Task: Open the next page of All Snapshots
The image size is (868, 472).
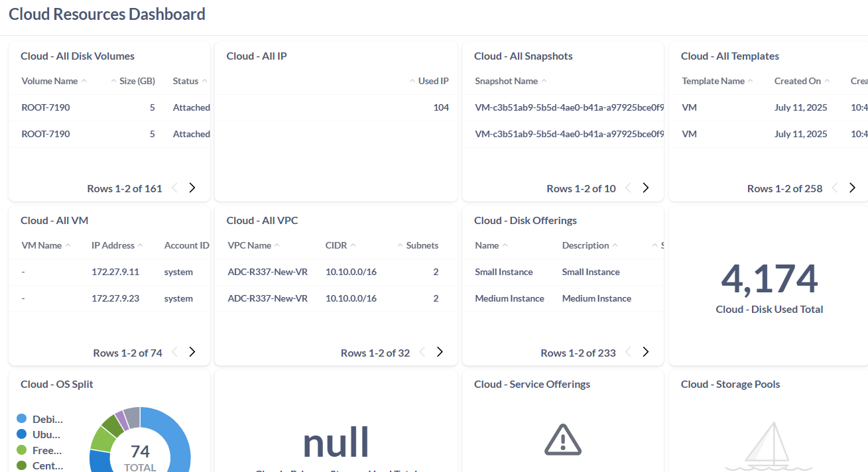Action: 645,188
